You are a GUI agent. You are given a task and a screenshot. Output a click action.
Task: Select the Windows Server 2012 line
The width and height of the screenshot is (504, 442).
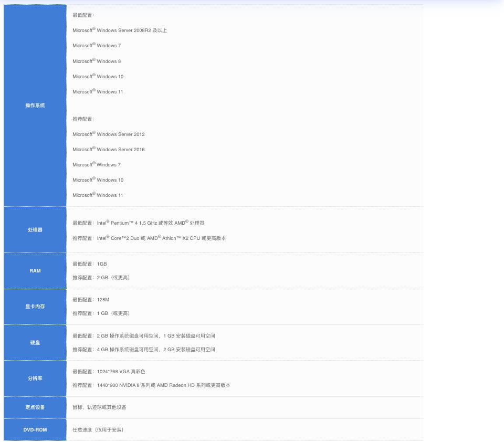tap(109, 134)
